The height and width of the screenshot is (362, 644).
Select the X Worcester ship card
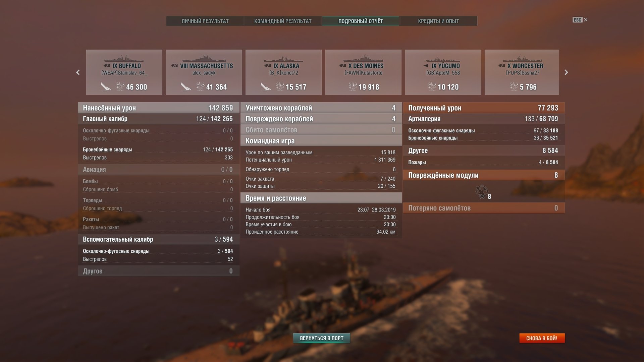tap(522, 72)
